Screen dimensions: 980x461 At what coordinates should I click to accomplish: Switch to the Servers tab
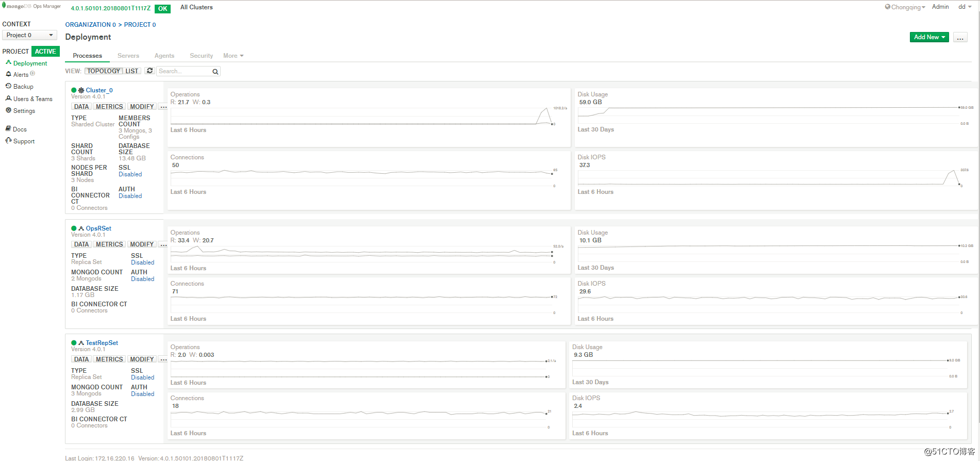(x=128, y=56)
